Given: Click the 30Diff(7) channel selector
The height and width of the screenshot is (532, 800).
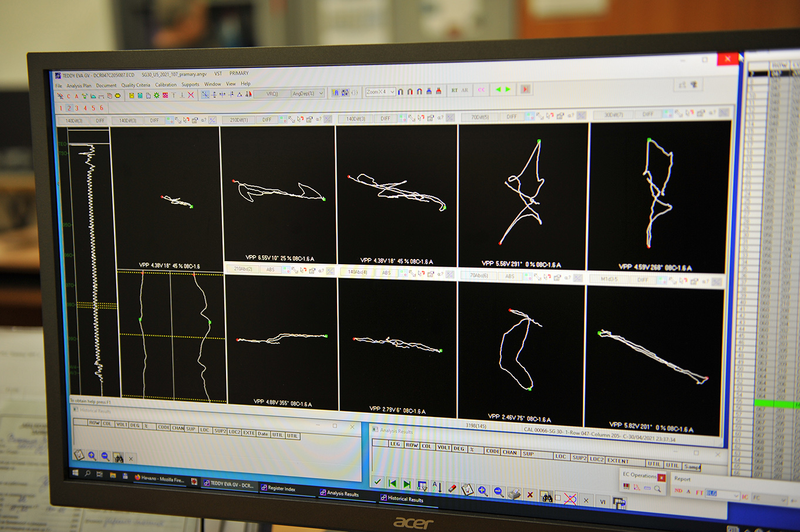Looking at the screenshot, I should 614,115.
